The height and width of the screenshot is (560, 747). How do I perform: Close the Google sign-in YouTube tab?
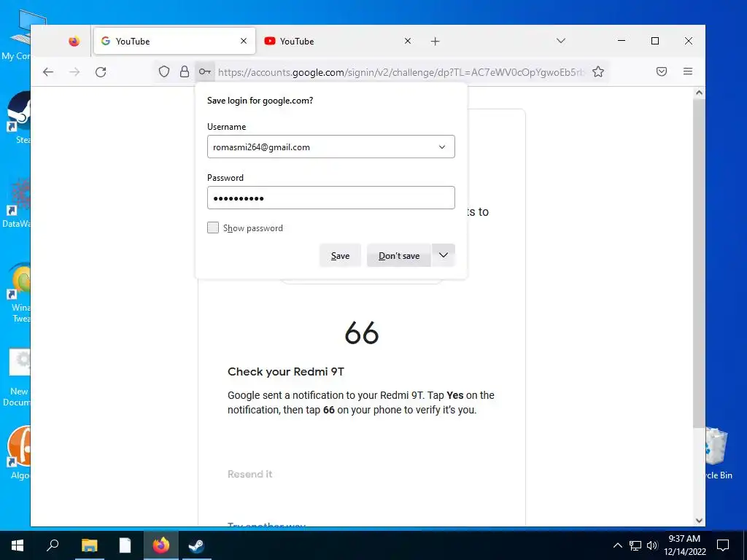tap(244, 41)
